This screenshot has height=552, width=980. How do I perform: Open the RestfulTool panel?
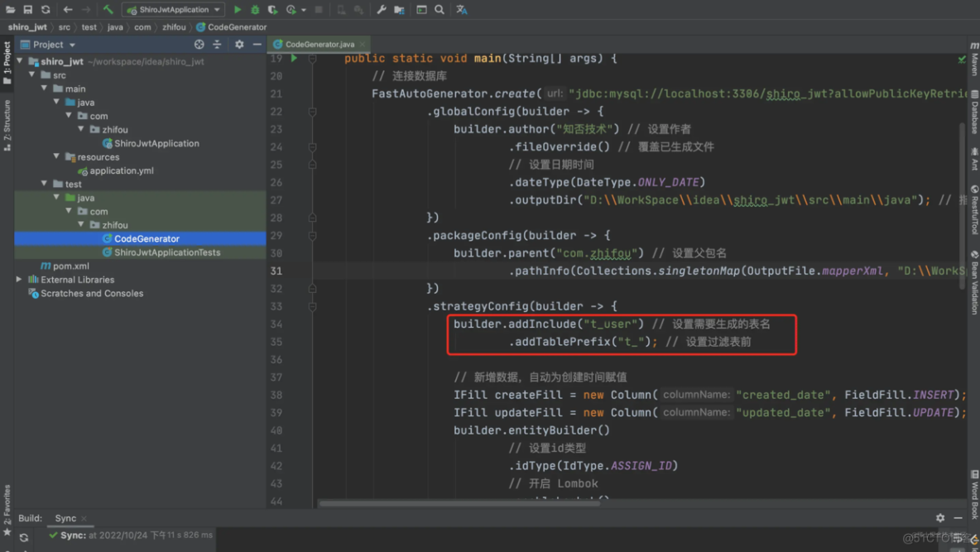pyautogui.click(x=973, y=211)
